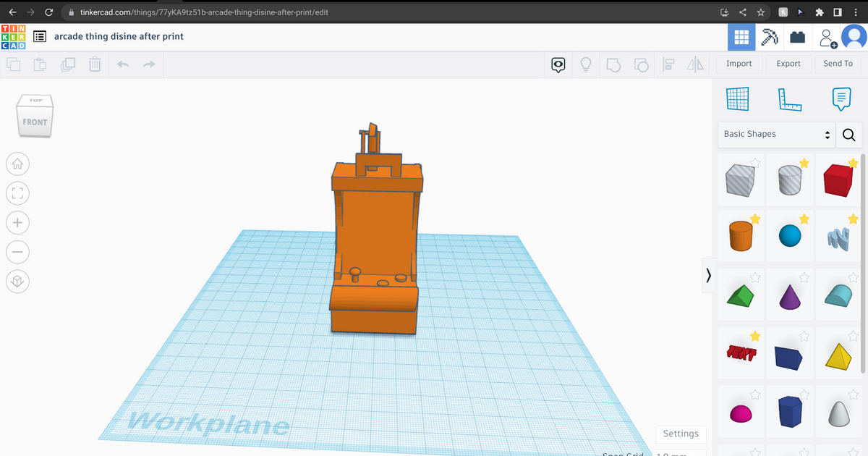Open the Settings panel
The width and height of the screenshot is (868, 456).
[681, 434]
